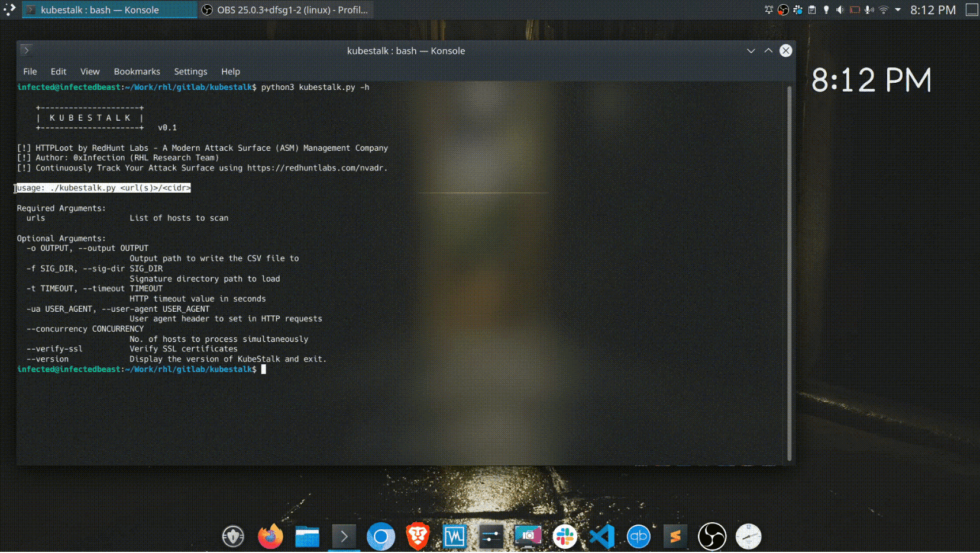Open System Settings sliders icon in dock
The image size is (980, 553).
491,537
